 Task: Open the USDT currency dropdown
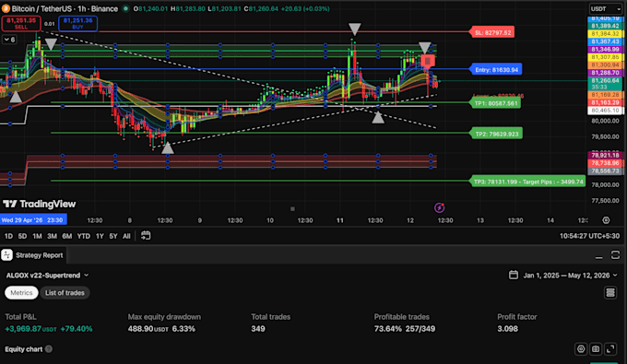point(605,9)
